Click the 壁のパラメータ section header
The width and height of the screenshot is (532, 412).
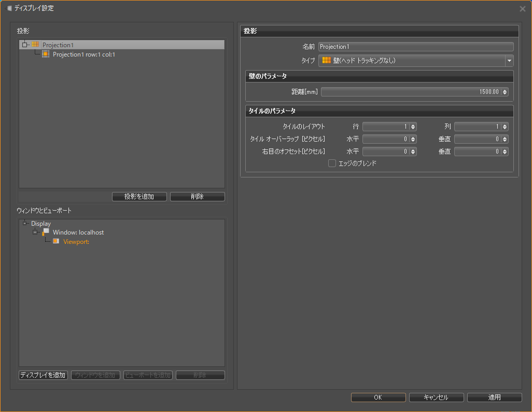380,76
